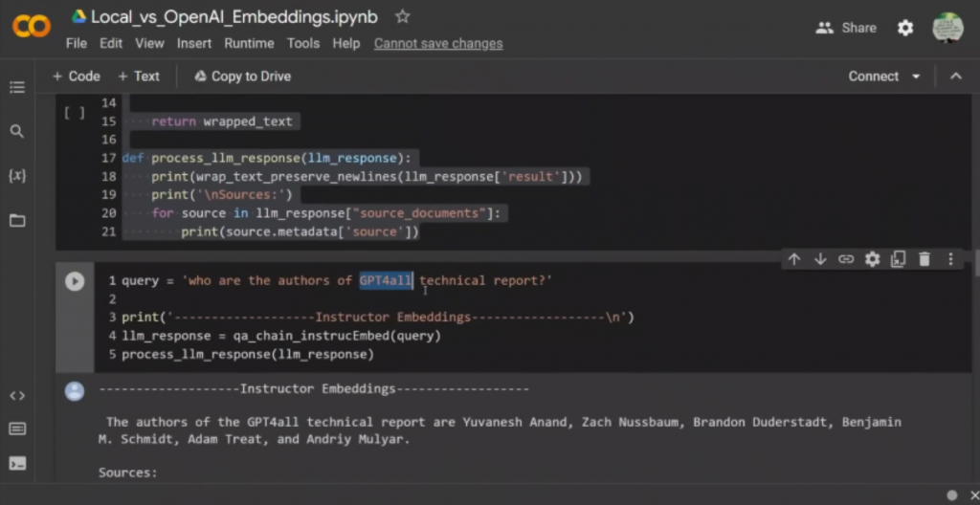The height and width of the screenshot is (505, 980).
Task: Click the print('\nSources:') line
Action: click(x=222, y=195)
